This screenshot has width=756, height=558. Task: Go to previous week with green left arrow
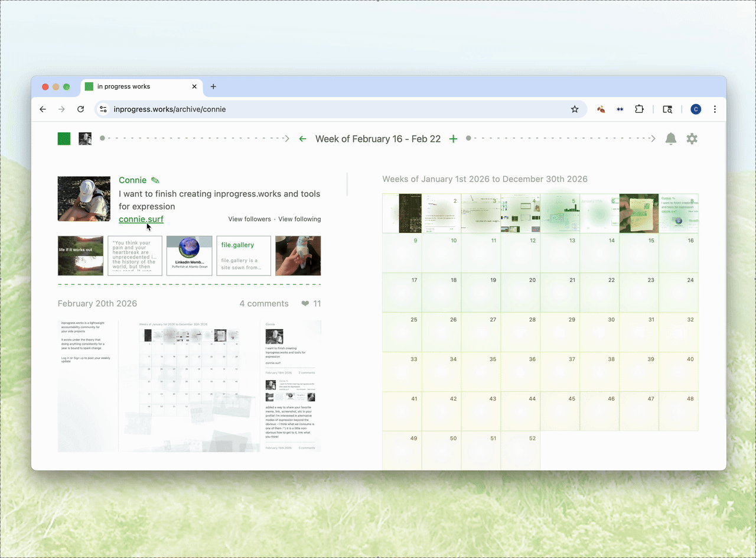(x=302, y=139)
